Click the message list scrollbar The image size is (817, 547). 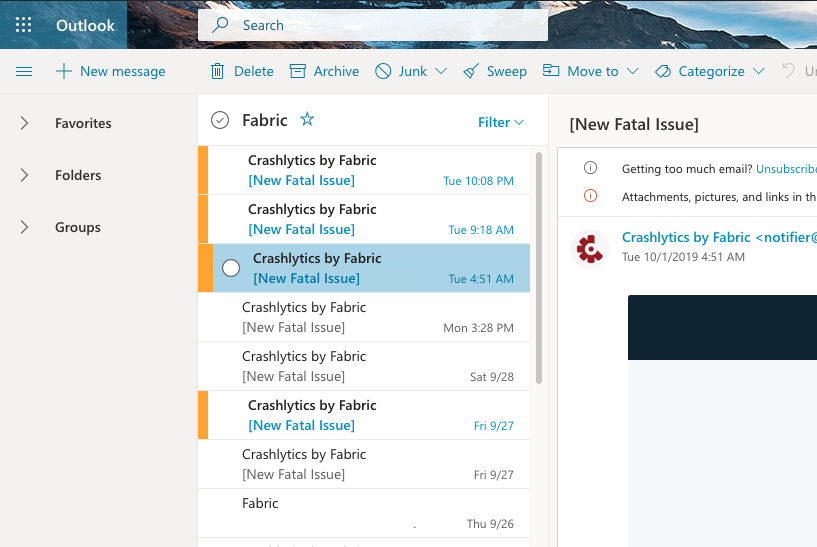pyautogui.click(x=539, y=268)
